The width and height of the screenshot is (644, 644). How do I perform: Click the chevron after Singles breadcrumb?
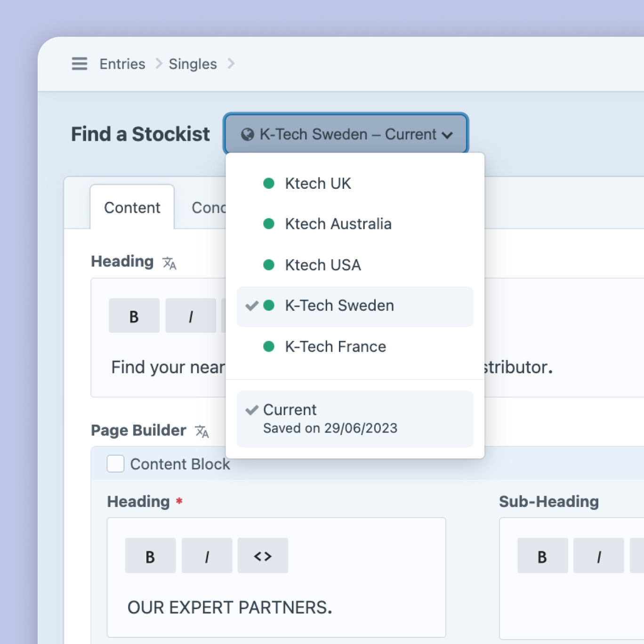point(231,64)
